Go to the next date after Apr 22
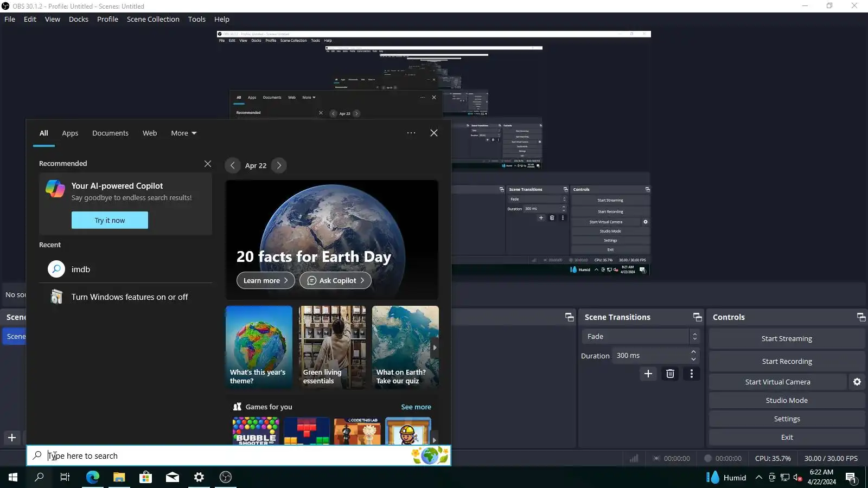The width and height of the screenshot is (868, 488). [279, 165]
